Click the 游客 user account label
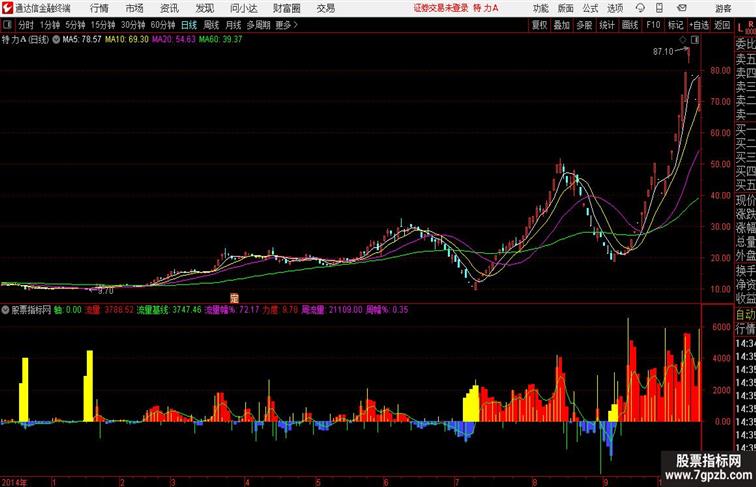Viewport: 756px width, 487px height. (x=723, y=8)
